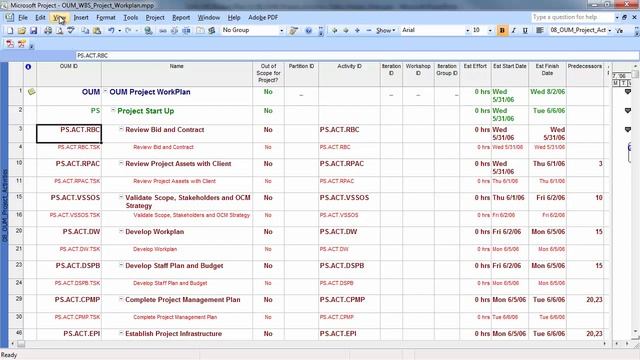Open the Undo history dropdown arrow
The height and width of the screenshot is (360, 640).
(x=119, y=31)
